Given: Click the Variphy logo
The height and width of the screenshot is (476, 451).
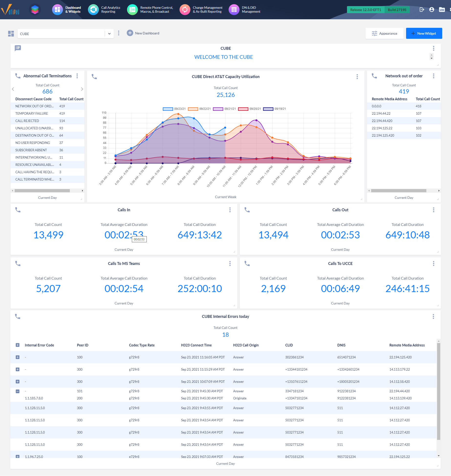Looking at the screenshot, I should coord(11,10).
